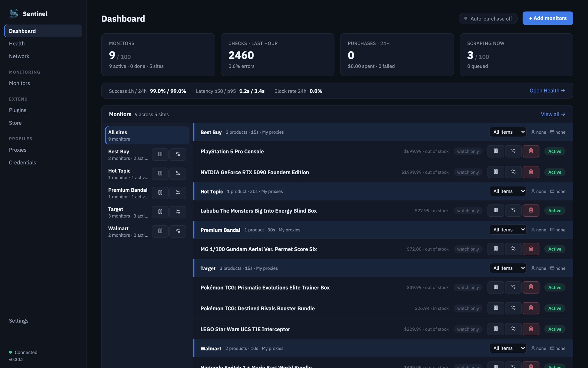The image size is (588, 368).
Task: Follow the Open Health link
Action: [x=547, y=91]
